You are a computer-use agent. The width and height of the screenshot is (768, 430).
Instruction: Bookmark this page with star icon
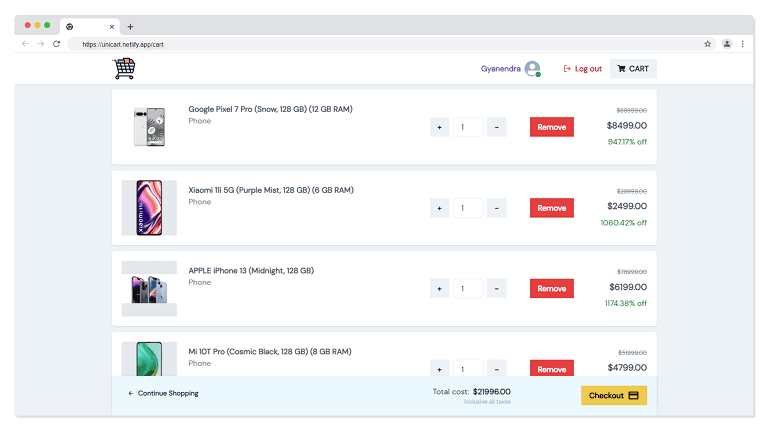[x=707, y=44]
